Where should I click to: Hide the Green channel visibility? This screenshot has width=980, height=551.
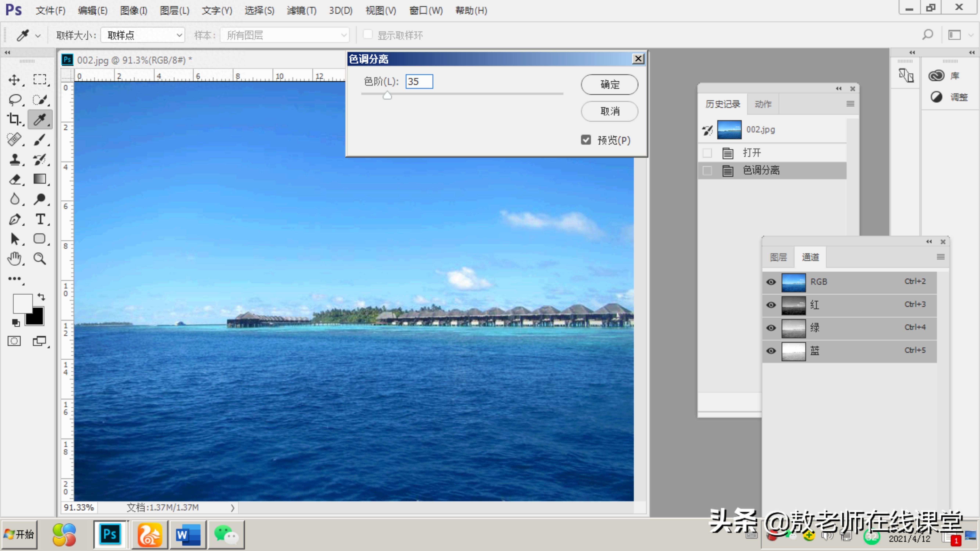tap(771, 327)
